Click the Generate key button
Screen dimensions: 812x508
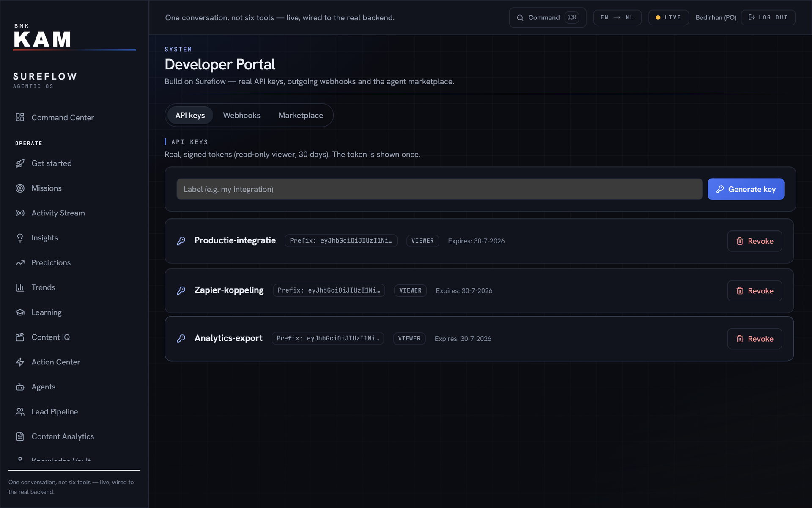[x=746, y=189]
